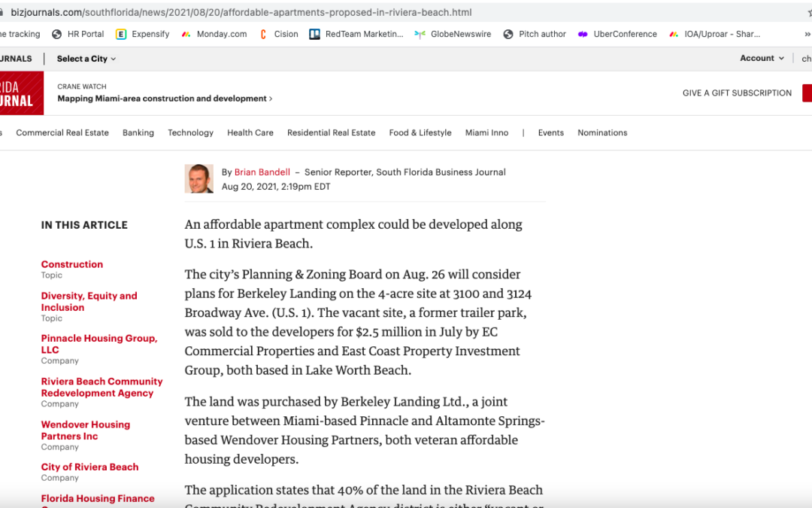Image resolution: width=812 pixels, height=508 pixels.
Task: Click the South Florida Business Journal logo
Action: pyautogui.click(x=21, y=93)
